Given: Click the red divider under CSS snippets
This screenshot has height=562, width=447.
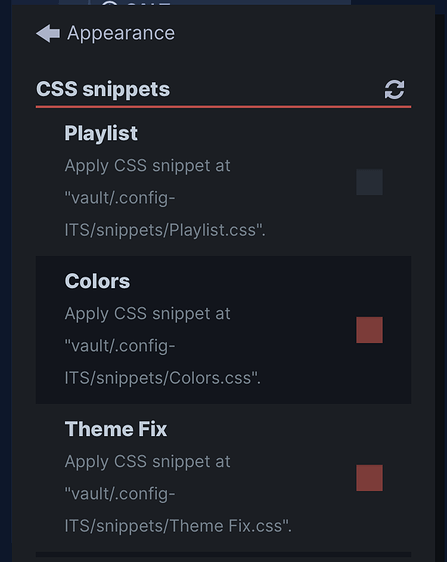Looking at the screenshot, I should tap(223, 106).
